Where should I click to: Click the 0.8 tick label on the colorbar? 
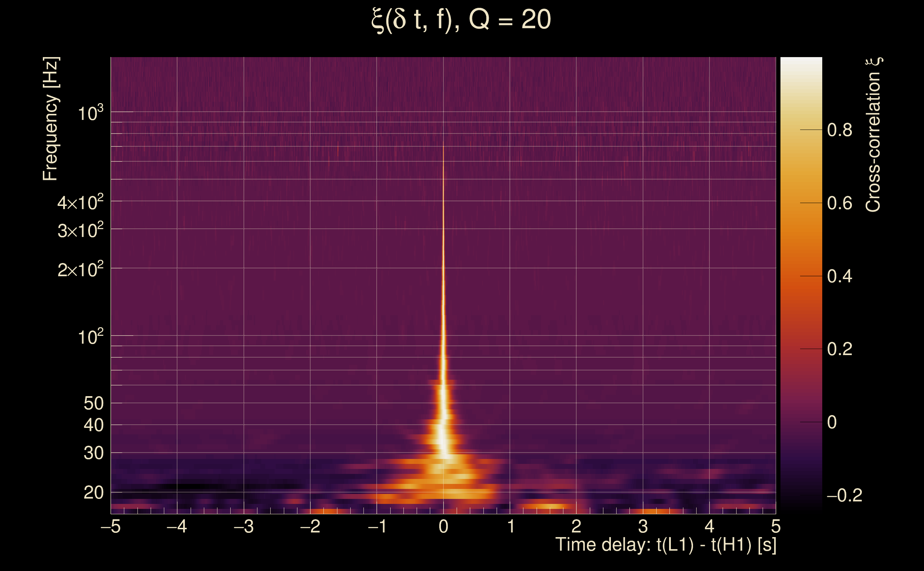click(x=839, y=130)
